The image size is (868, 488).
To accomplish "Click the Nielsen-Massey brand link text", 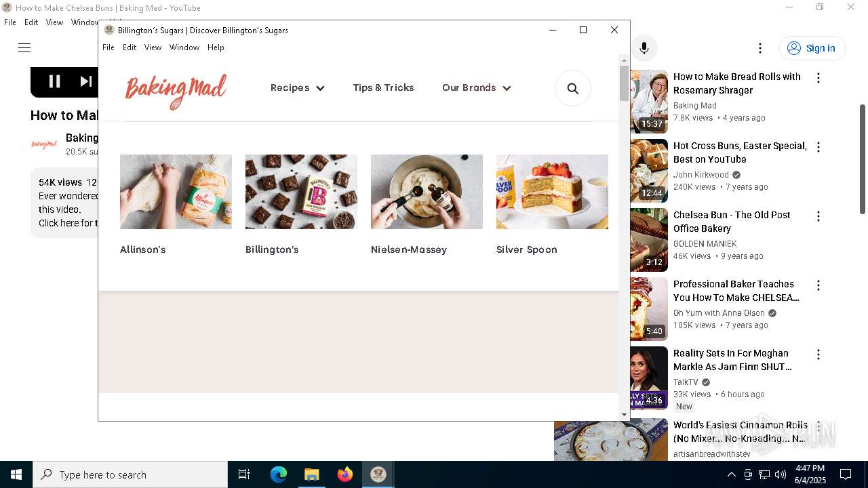I will 409,249.
